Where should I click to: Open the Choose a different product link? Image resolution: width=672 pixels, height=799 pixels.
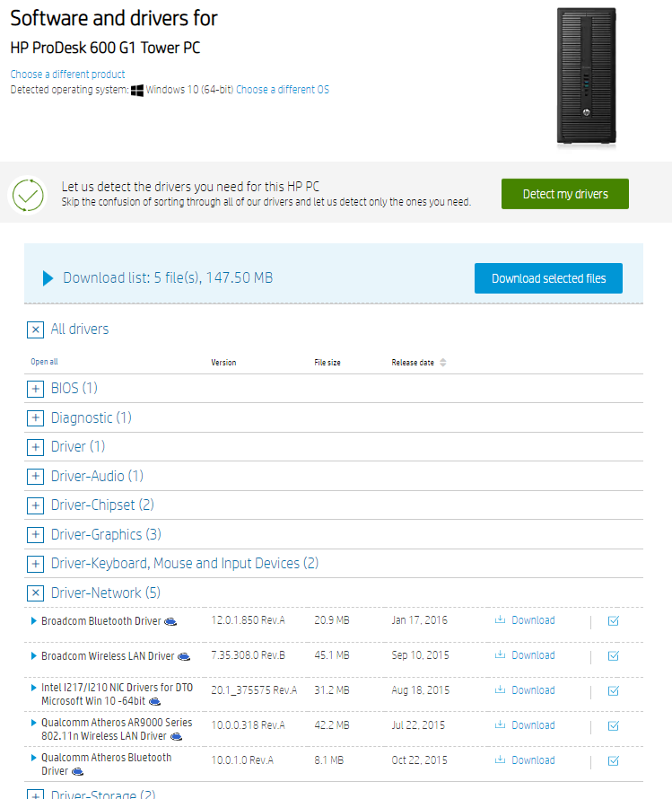click(x=67, y=75)
